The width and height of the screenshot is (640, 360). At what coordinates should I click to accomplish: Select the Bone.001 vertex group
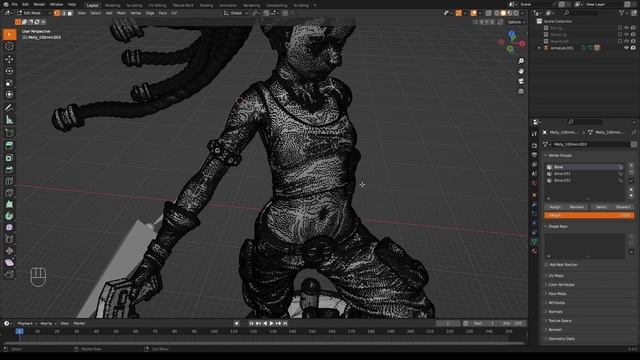tap(584, 174)
